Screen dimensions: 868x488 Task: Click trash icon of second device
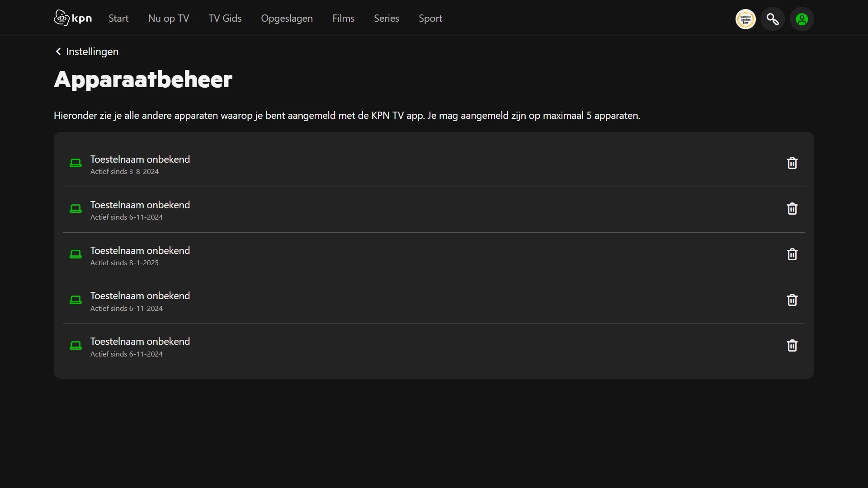click(x=792, y=209)
